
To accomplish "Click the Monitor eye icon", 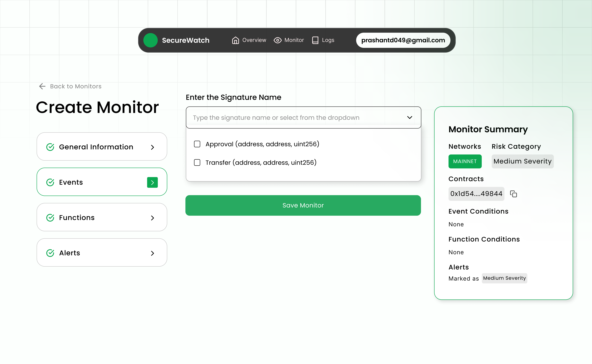I will click(277, 40).
